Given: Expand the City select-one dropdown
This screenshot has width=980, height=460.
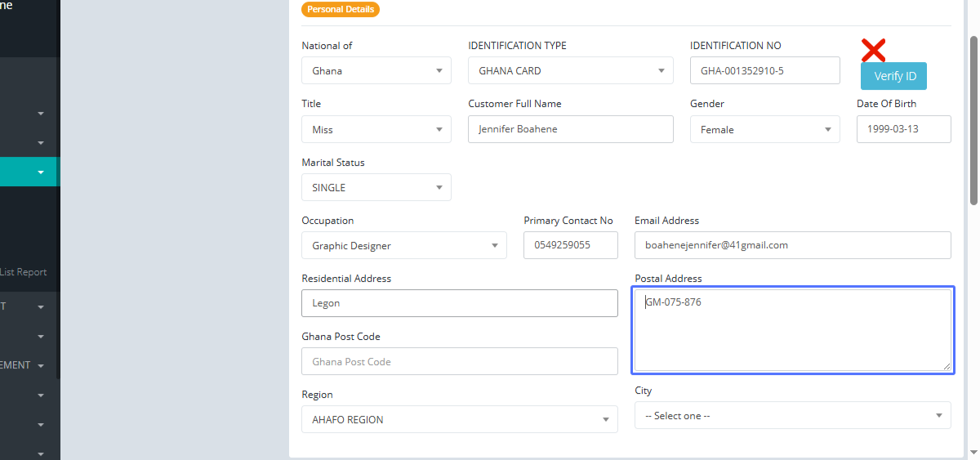Looking at the screenshot, I should pyautogui.click(x=792, y=416).
